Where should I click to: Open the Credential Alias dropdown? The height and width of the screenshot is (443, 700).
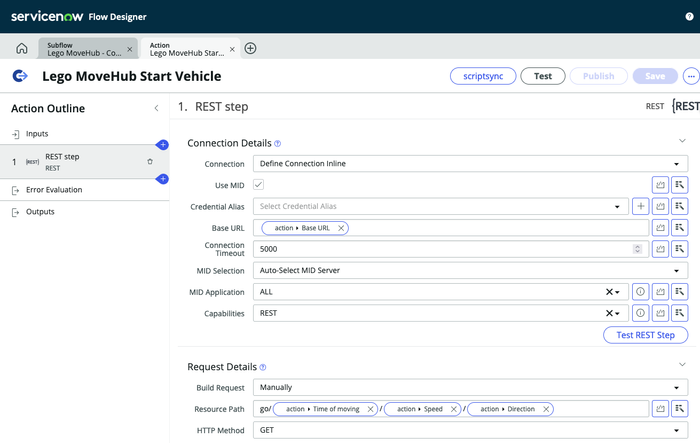[441, 206]
